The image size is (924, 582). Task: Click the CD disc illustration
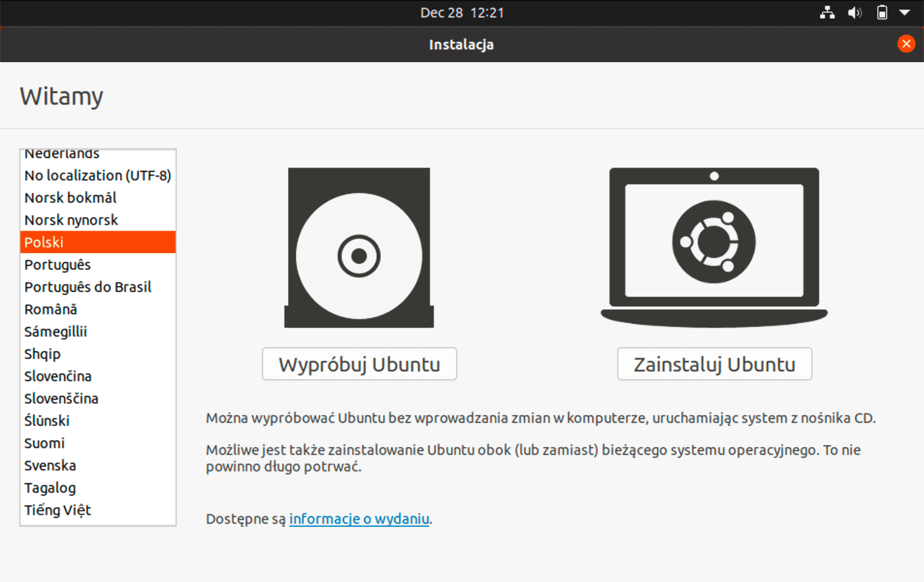(x=359, y=248)
